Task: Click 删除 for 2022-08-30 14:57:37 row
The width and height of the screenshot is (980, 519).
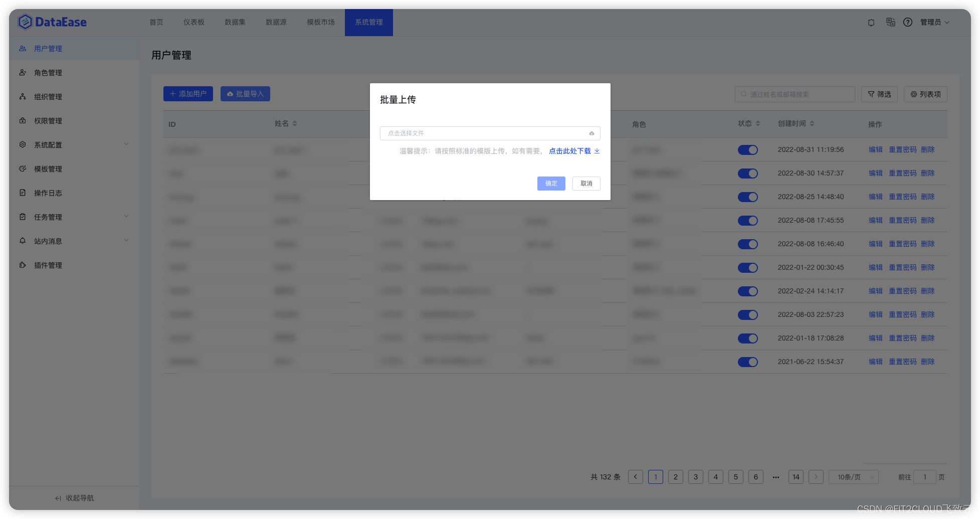Action: 928,173
